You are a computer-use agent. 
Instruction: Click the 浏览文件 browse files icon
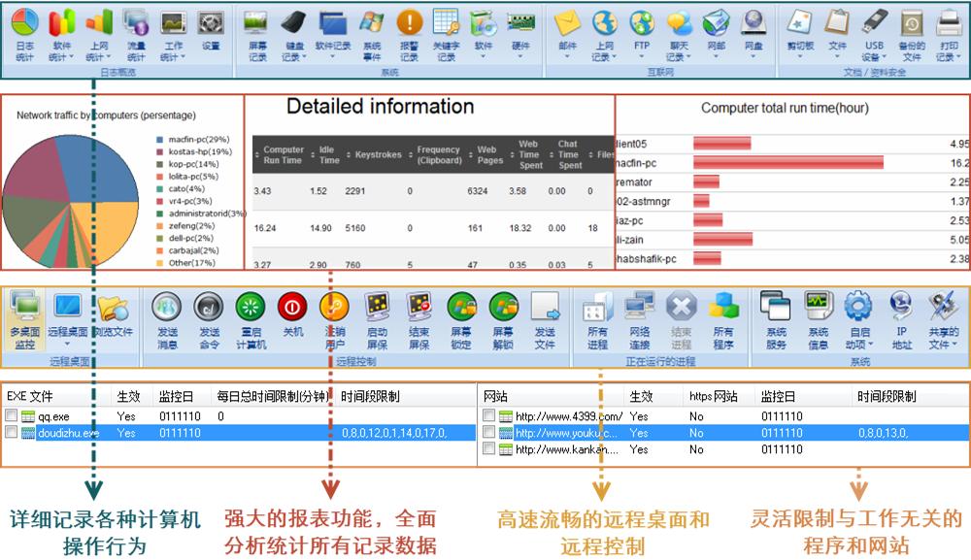click(x=114, y=307)
